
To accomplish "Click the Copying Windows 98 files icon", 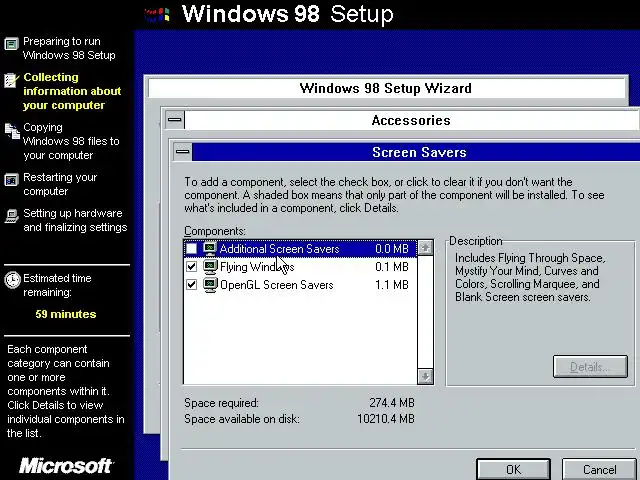I will (x=12, y=131).
